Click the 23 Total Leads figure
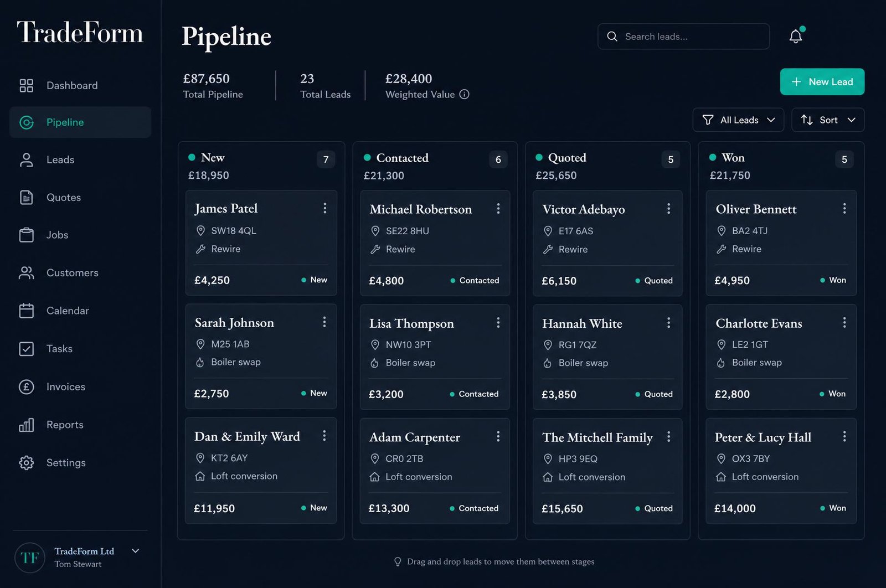The image size is (886, 588). [307, 79]
